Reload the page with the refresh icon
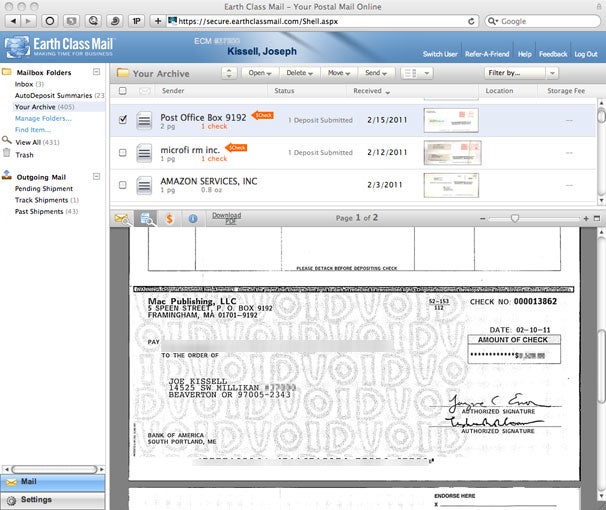 (471, 21)
